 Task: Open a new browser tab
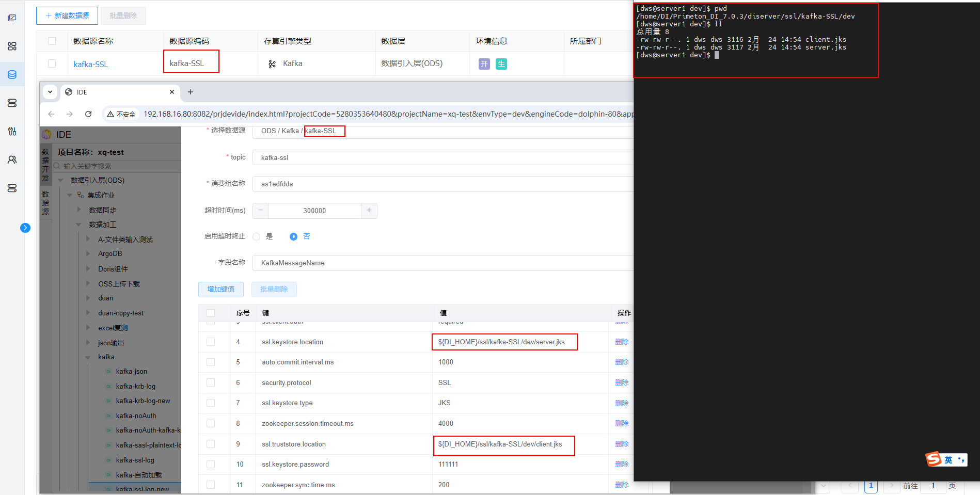point(191,92)
